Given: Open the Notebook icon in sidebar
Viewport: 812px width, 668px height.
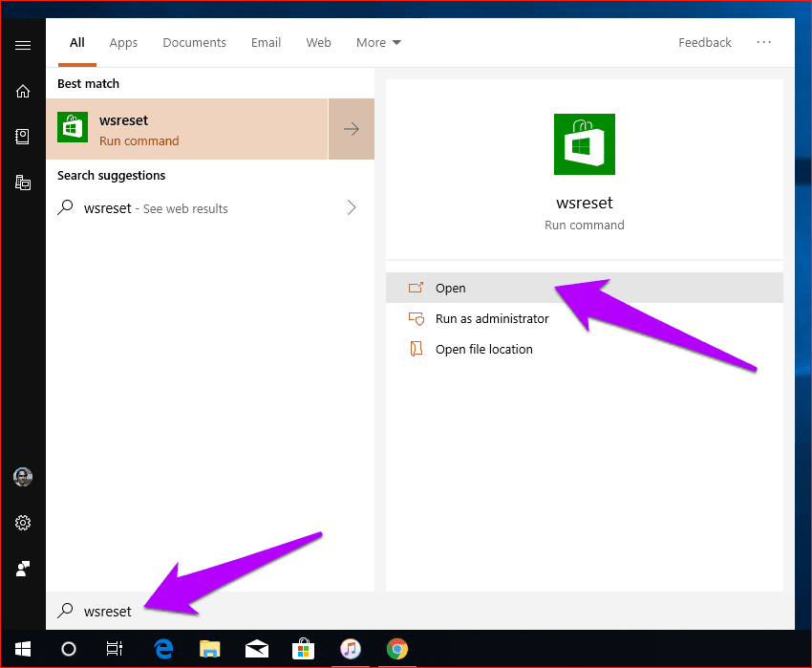Looking at the screenshot, I should (x=23, y=137).
